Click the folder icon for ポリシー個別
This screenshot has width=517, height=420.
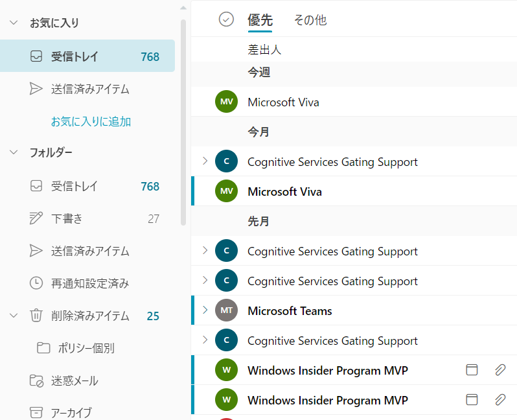coord(43,348)
